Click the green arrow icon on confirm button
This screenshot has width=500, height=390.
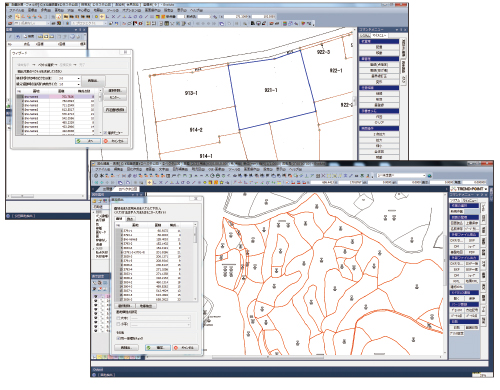point(149,347)
